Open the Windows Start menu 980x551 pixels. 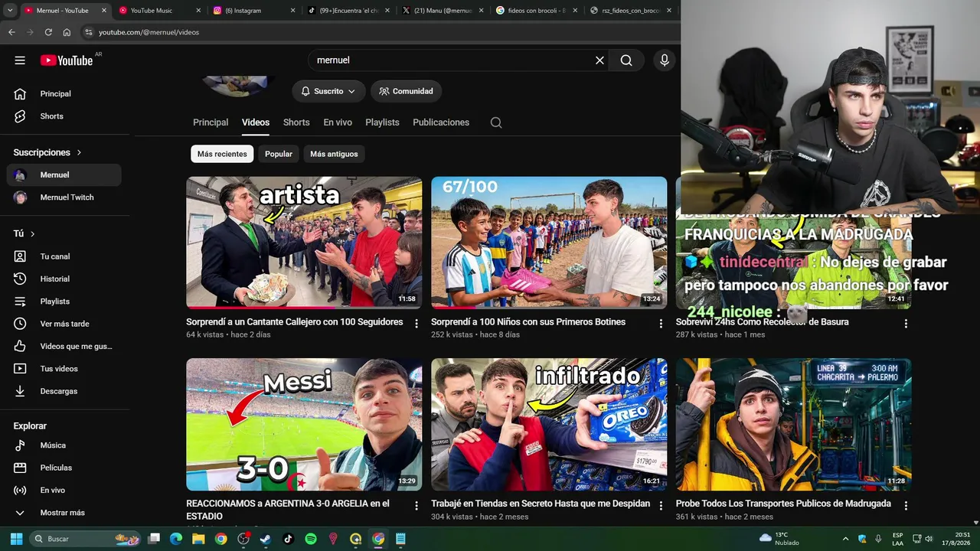[x=16, y=539]
